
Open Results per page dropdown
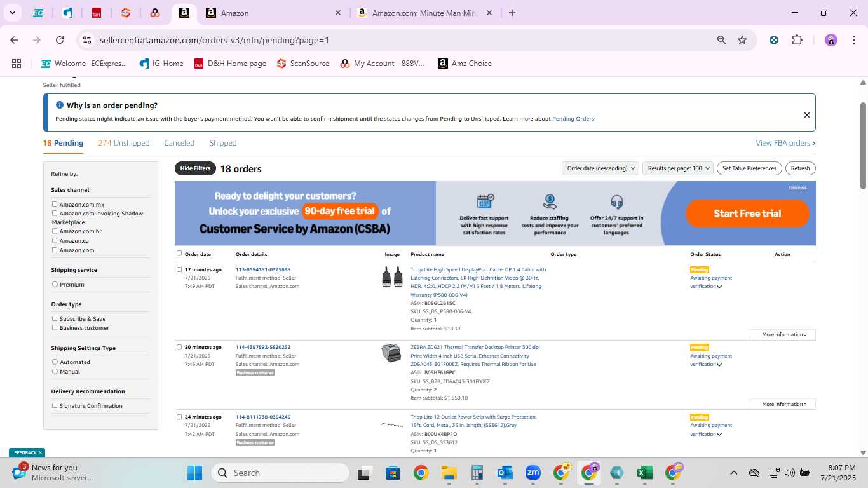coord(678,168)
